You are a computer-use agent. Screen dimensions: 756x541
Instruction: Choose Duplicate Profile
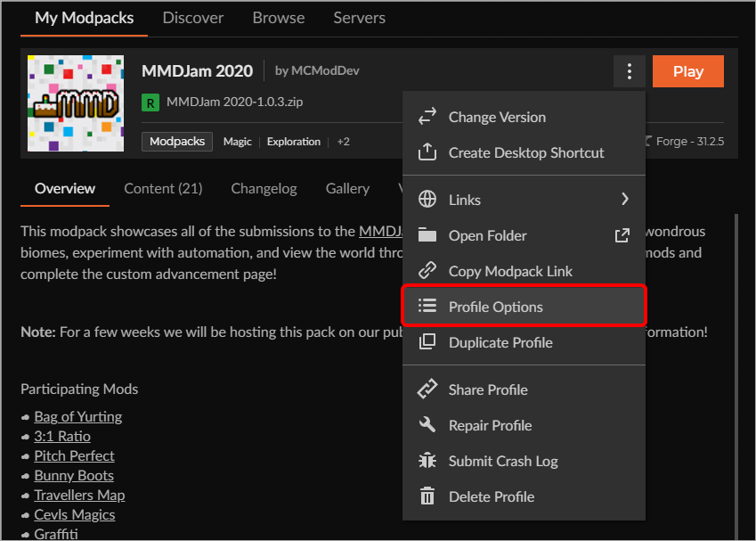point(524,342)
